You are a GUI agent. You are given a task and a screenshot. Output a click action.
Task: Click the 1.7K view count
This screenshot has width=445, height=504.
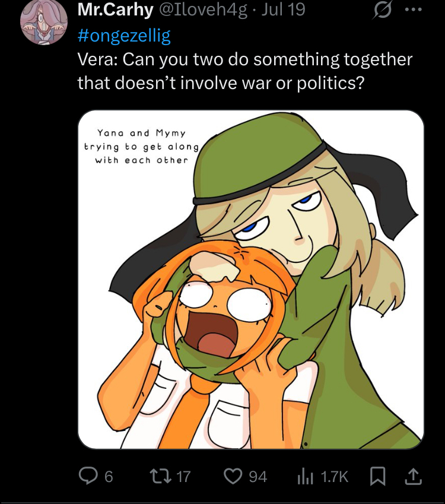pos(335,476)
